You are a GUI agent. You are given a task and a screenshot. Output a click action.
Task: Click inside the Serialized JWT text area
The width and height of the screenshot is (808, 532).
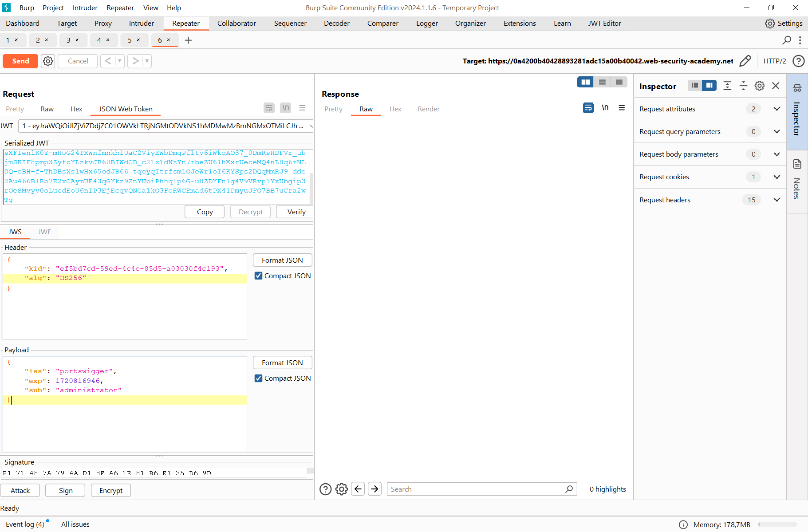point(157,177)
